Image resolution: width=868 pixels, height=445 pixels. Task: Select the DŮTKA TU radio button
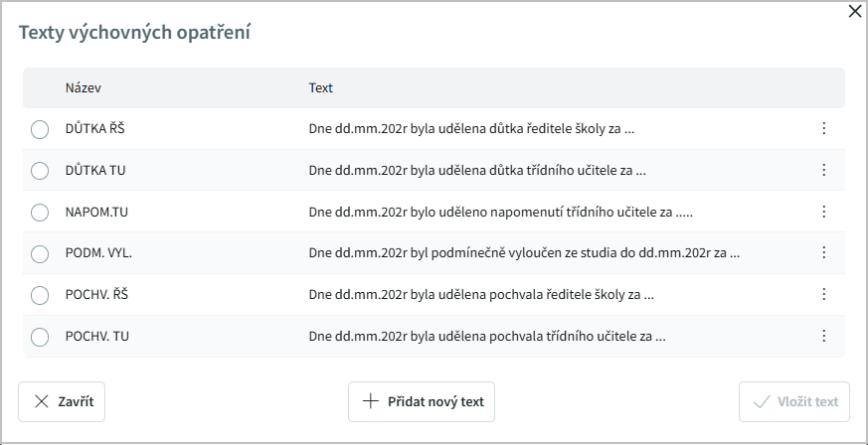[40, 171]
